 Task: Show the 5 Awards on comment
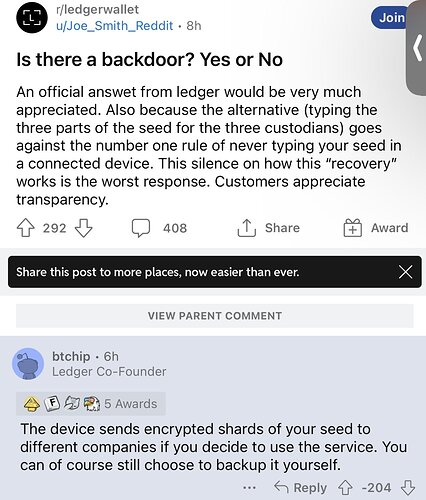91,404
